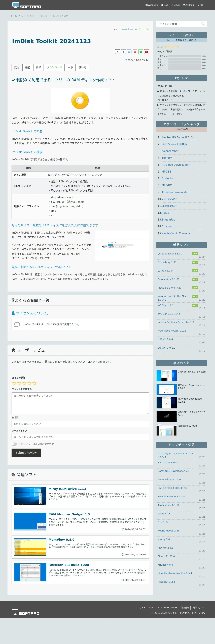
Task: Click the #Windows tag
Action: point(127,29)
